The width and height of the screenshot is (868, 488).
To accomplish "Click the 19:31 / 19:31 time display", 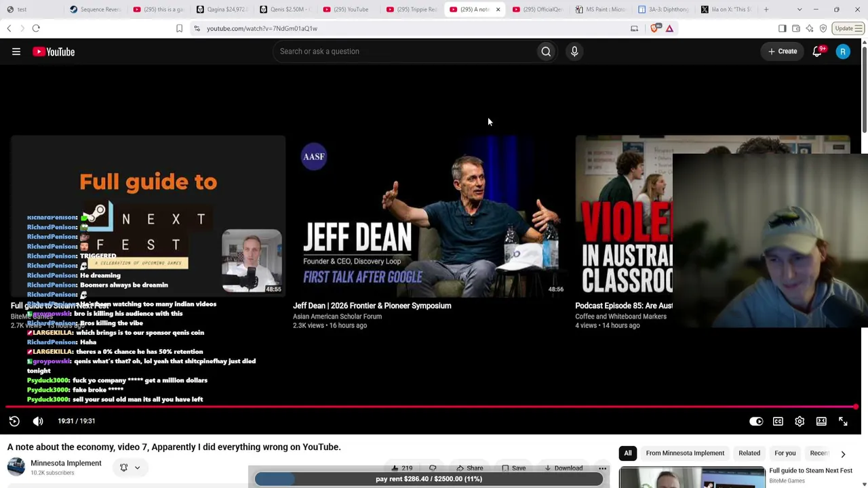I will pos(76,421).
